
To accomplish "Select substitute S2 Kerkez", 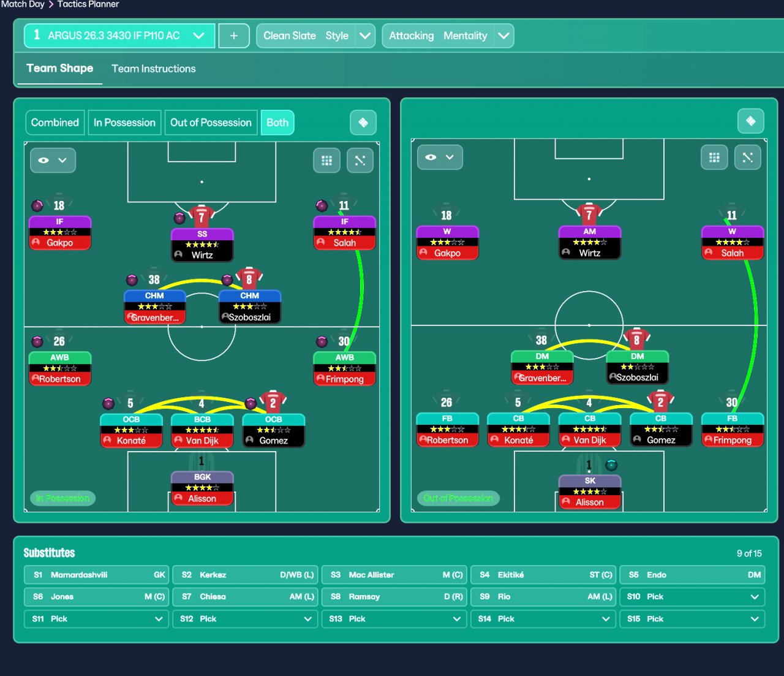I will point(246,575).
